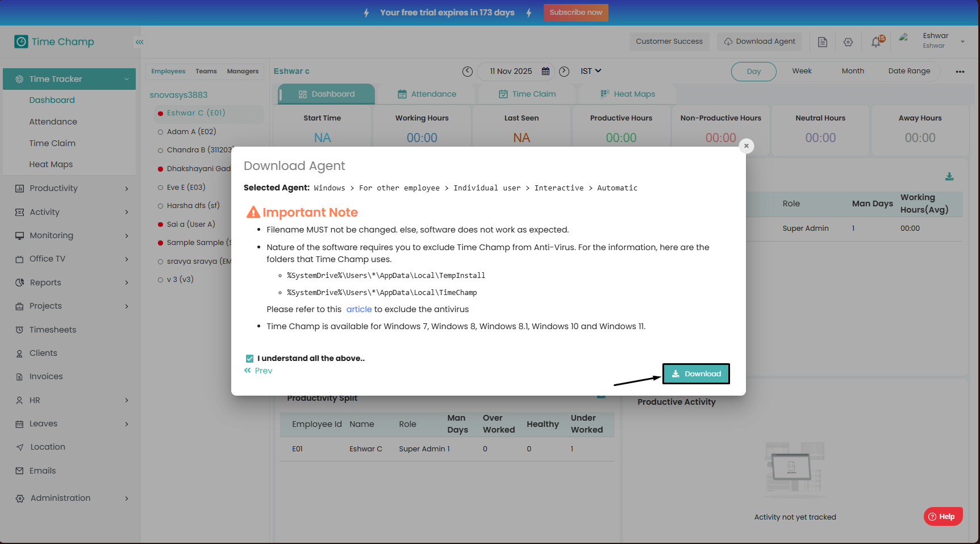This screenshot has height=544, width=980.
Task: Click the Administration gear sidebar icon
Action: 20,499
